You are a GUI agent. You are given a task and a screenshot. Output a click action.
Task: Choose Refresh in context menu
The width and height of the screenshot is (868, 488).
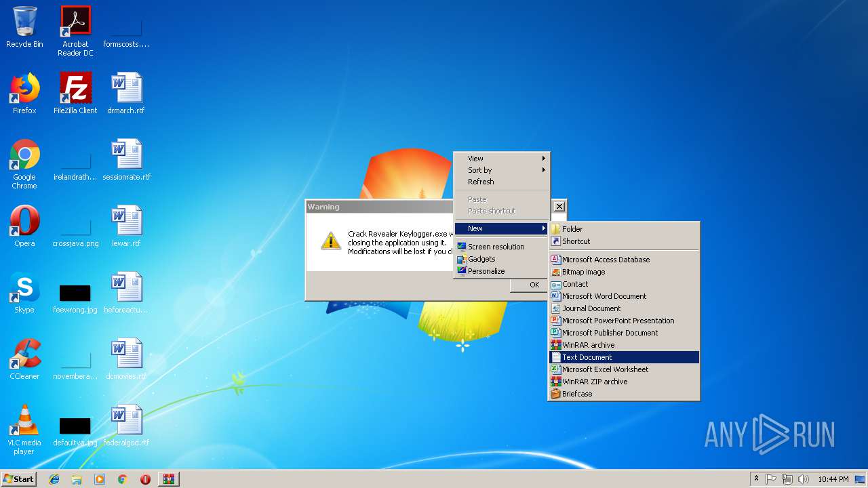[x=502, y=182]
